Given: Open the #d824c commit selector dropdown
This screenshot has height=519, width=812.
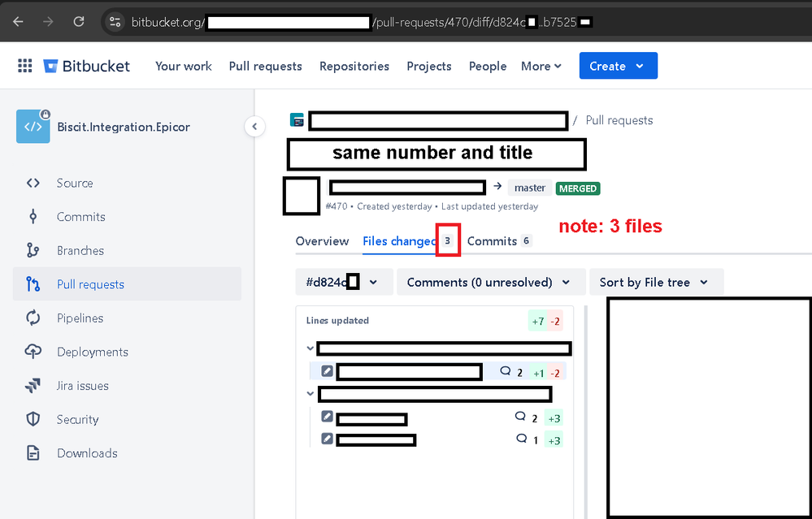Looking at the screenshot, I should 344,282.
